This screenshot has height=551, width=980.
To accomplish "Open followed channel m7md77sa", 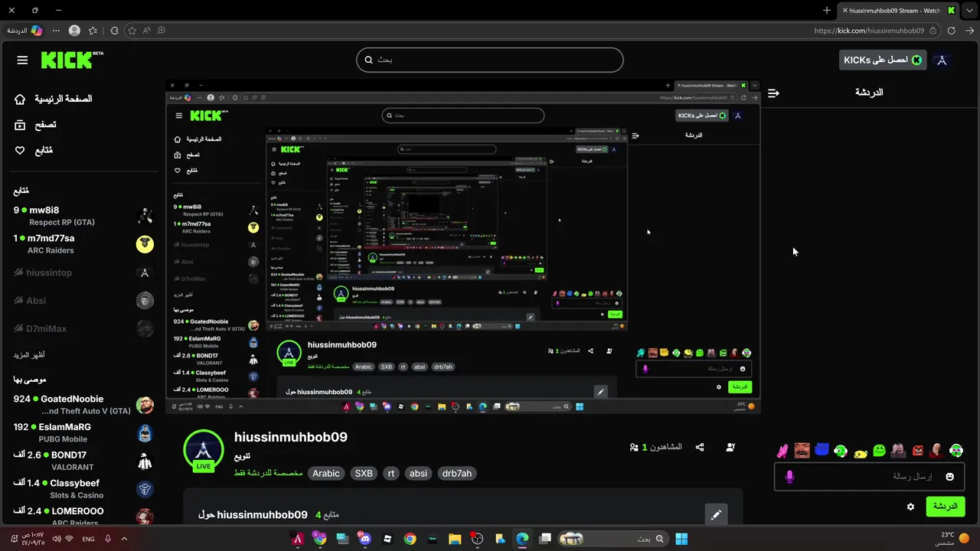I will [84, 244].
